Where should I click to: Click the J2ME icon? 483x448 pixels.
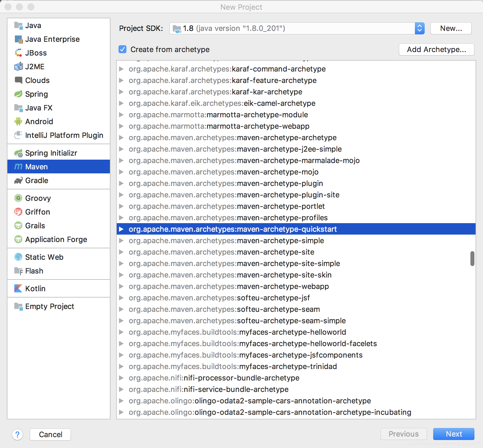click(x=18, y=67)
